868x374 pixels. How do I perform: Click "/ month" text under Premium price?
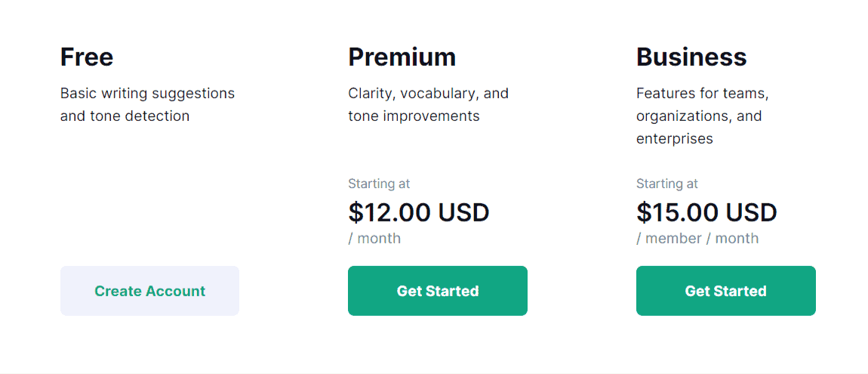tap(374, 239)
